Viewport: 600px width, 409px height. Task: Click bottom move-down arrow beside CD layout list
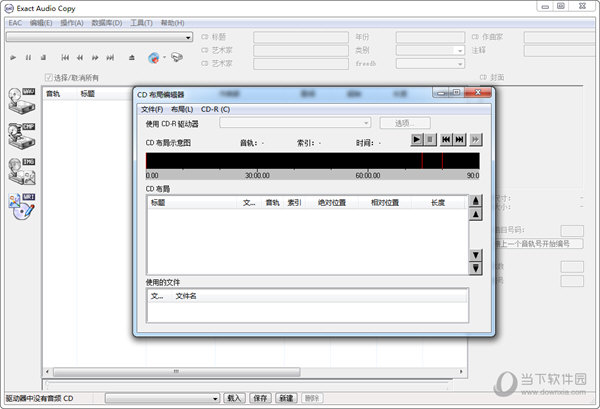[x=475, y=268]
